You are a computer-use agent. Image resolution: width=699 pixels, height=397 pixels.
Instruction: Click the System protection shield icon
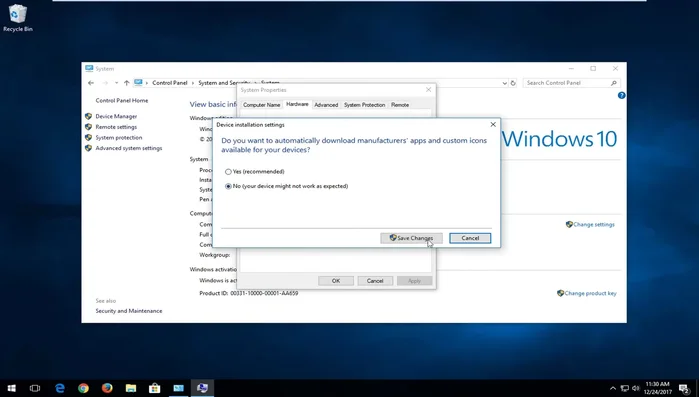point(88,138)
